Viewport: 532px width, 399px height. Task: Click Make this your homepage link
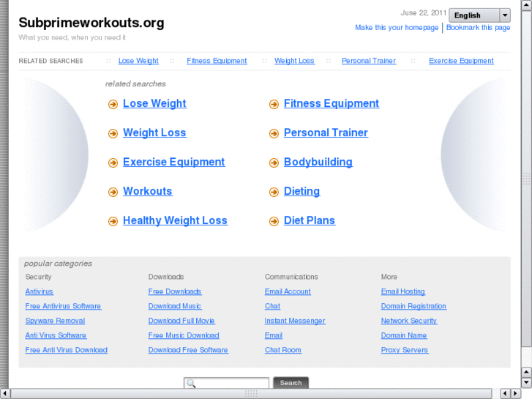point(397,28)
